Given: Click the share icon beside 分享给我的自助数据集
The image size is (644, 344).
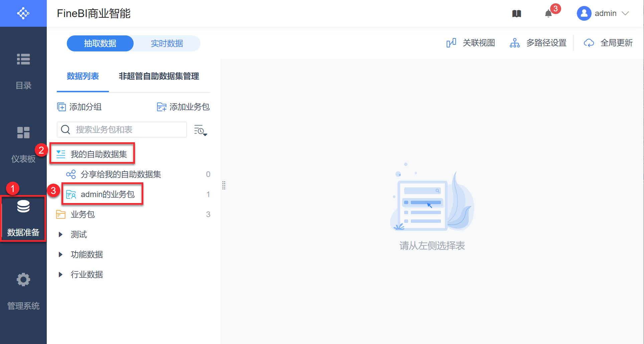Looking at the screenshot, I should coord(71,174).
